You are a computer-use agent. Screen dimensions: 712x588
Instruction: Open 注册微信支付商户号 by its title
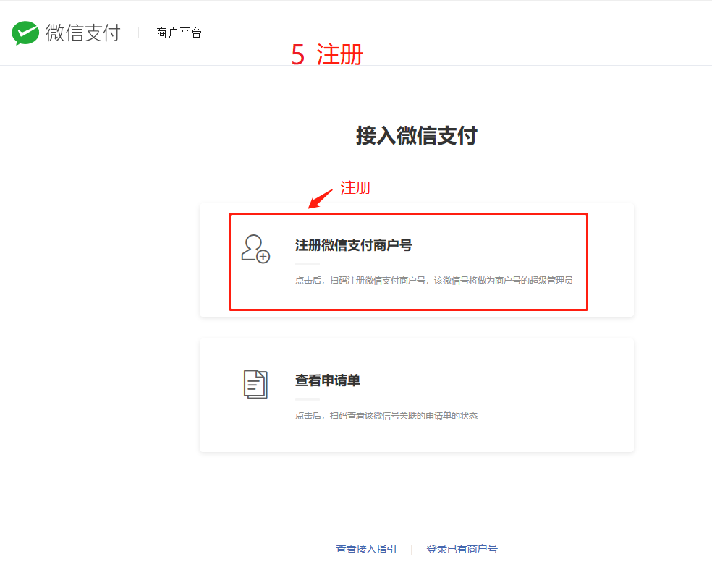(353, 246)
